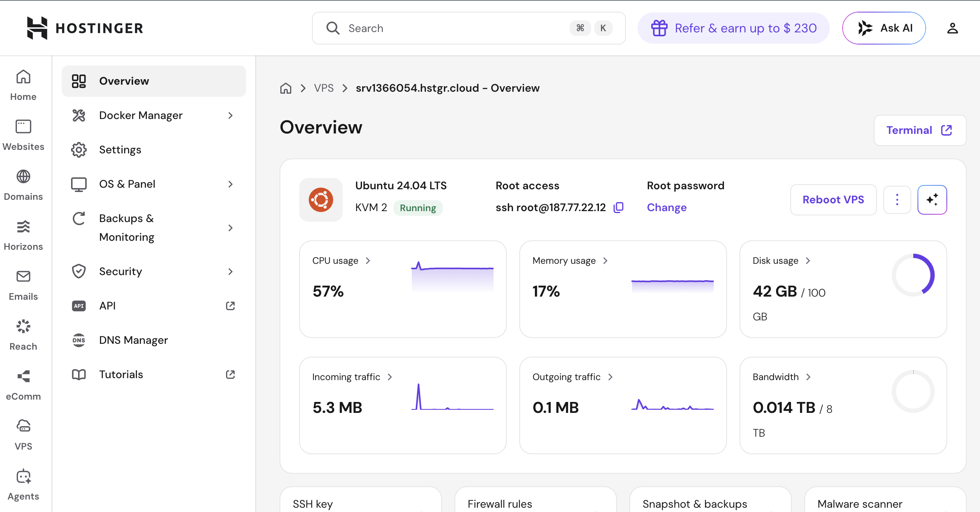Viewport: 980px width, 512px height.
Task: Expand the OS & Panel submenu chevron
Action: pyautogui.click(x=230, y=184)
